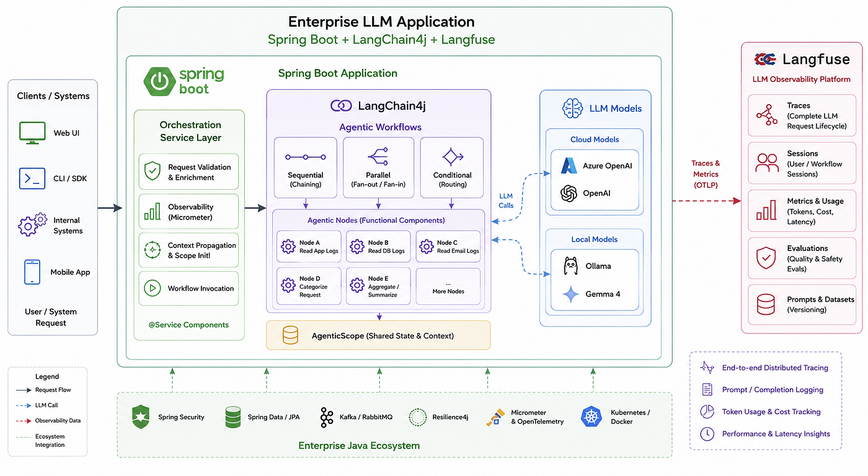868x476 pixels.
Task: Click the Traces graph icon
Action: click(766, 115)
